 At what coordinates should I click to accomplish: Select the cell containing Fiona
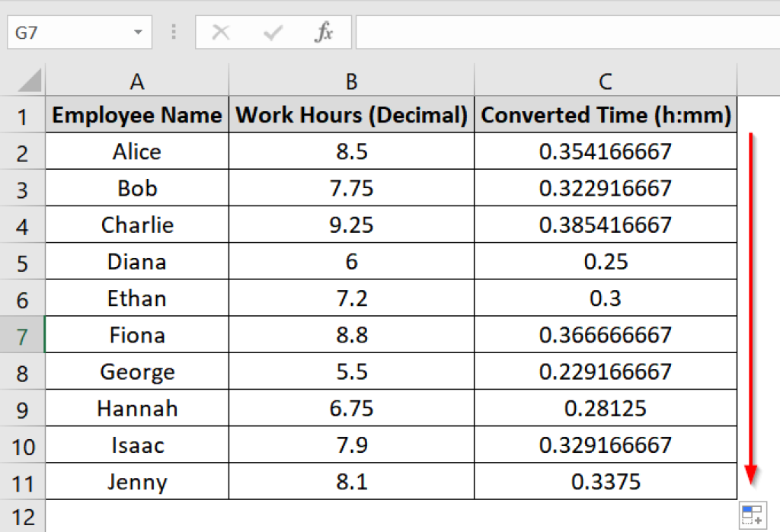pos(137,335)
